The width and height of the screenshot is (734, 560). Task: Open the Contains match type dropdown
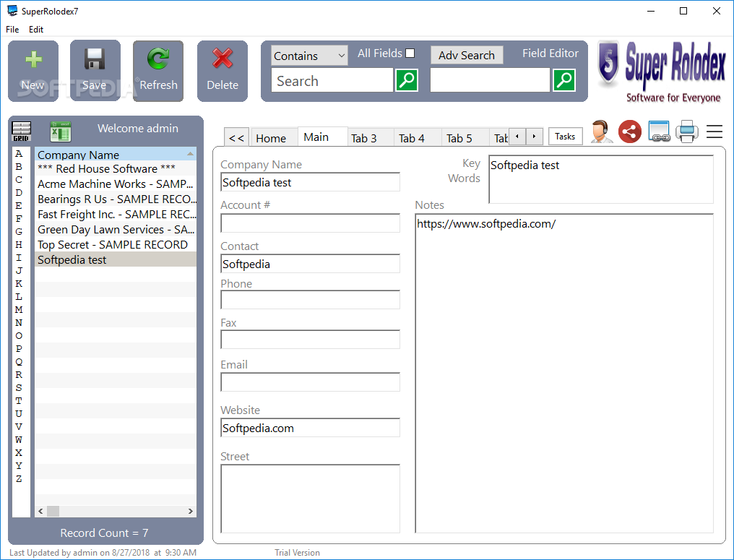(309, 56)
